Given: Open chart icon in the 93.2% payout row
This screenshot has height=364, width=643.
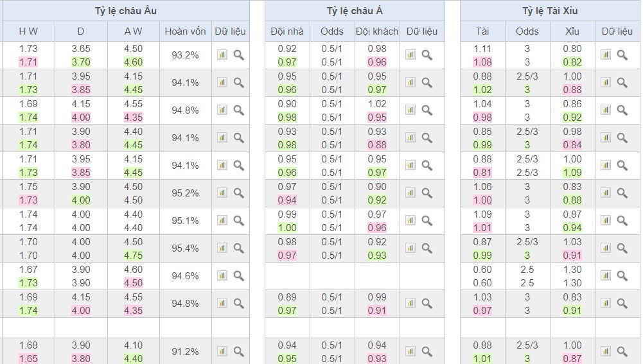Looking at the screenshot, I should coord(222,55).
